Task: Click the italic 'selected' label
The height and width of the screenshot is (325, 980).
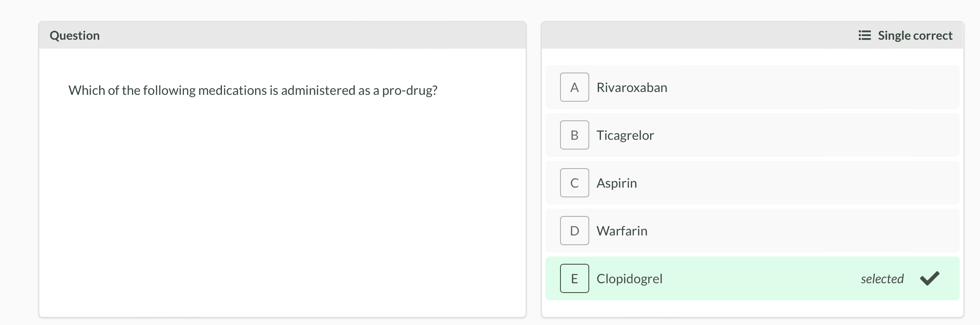Action: (882, 279)
